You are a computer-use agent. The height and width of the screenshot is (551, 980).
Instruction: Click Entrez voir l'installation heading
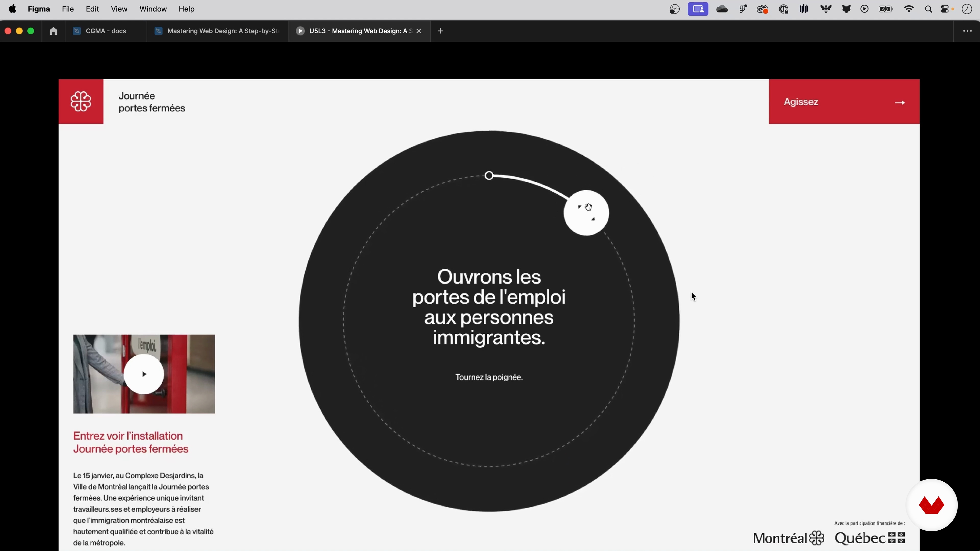point(130,442)
